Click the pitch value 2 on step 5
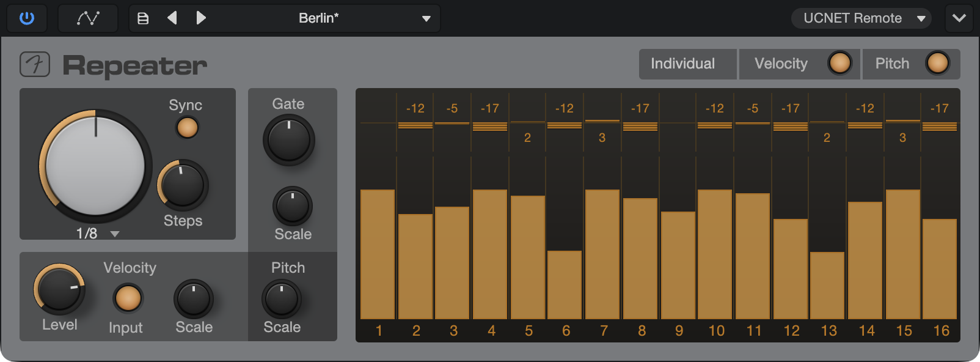Image resolution: width=980 pixels, height=362 pixels. 527,138
